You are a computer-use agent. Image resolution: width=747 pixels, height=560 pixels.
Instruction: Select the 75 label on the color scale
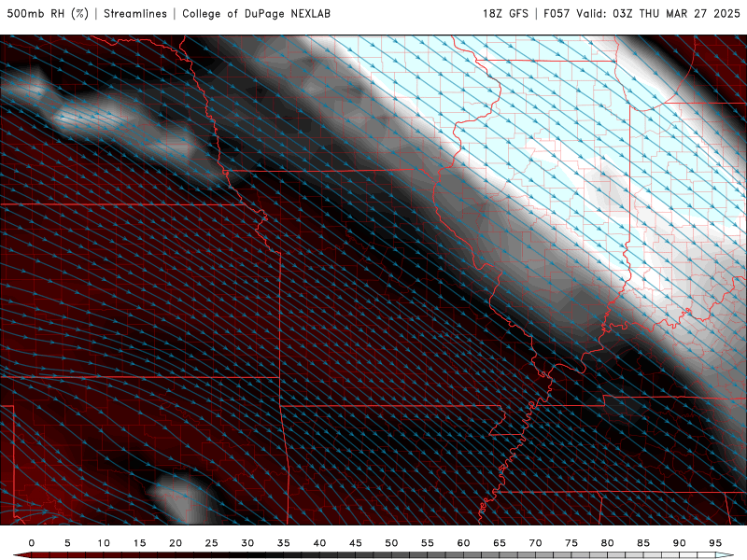tap(571, 543)
